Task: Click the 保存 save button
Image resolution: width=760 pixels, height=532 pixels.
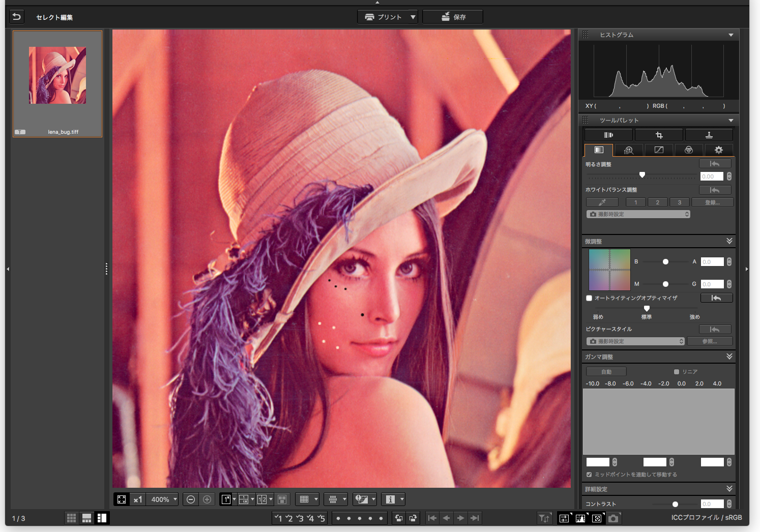Action: (x=453, y=17)
